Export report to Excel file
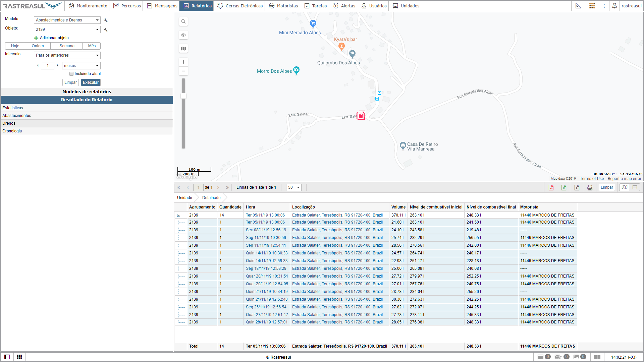 tap(564, 187)
